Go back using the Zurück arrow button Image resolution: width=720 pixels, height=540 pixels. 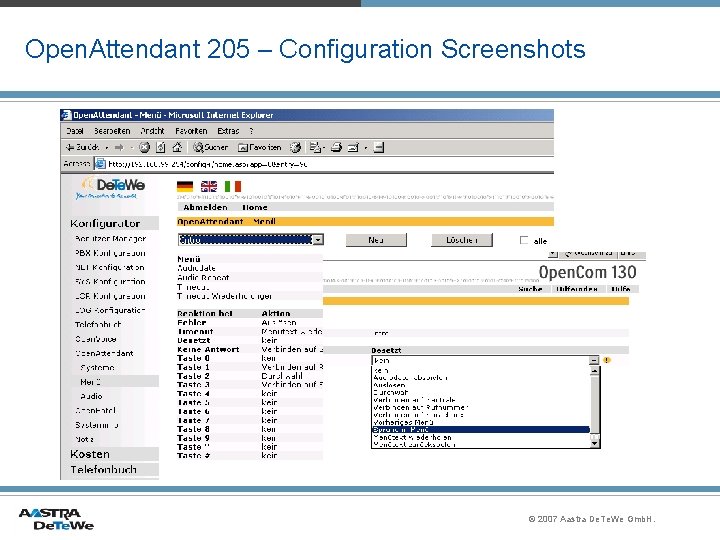coord(83,147)
